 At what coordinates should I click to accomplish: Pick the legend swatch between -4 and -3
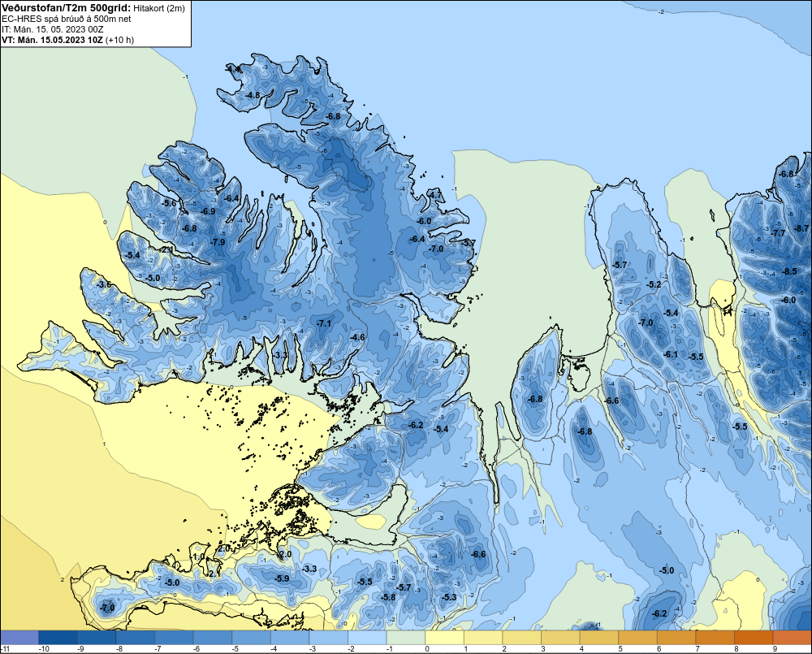[290, 637]
